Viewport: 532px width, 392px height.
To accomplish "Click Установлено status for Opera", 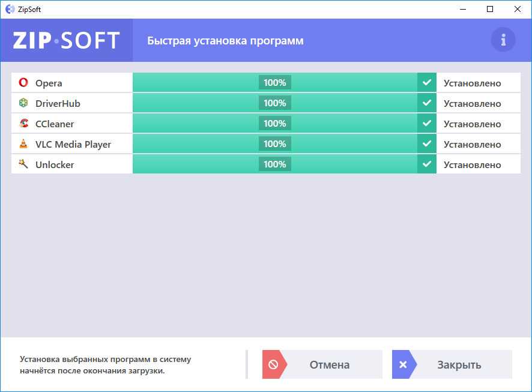I will (473, 83).
